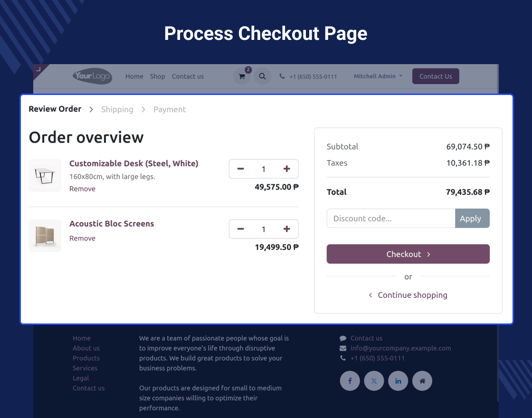This screenshot has height=418, width=532.
Task: Open Acoustic Bloc Screens product link
Action: pos(112,224)
